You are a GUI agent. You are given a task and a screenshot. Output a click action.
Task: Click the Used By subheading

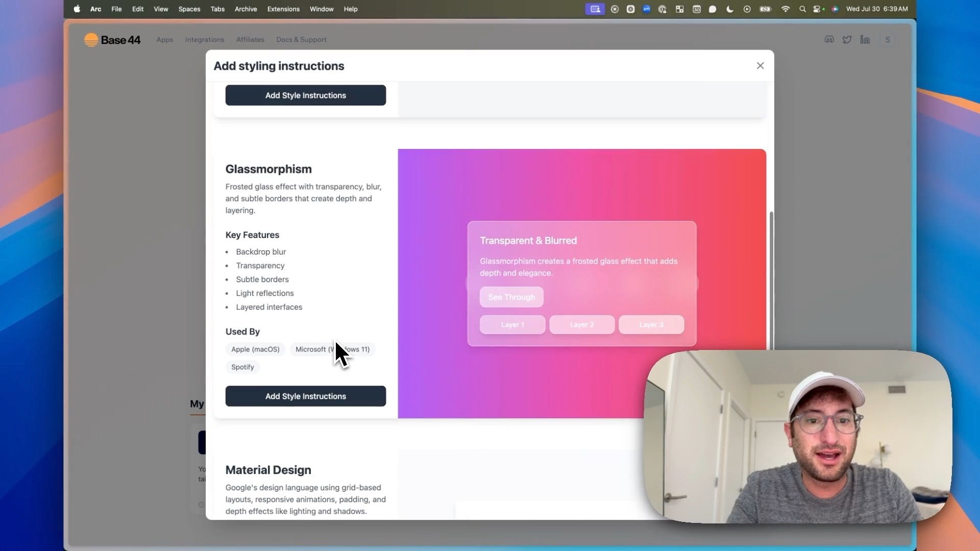(242, 332)
